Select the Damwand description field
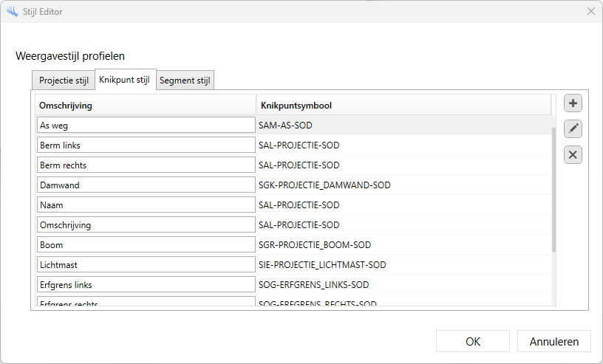 pyautogui.click(x=146, y=185)
